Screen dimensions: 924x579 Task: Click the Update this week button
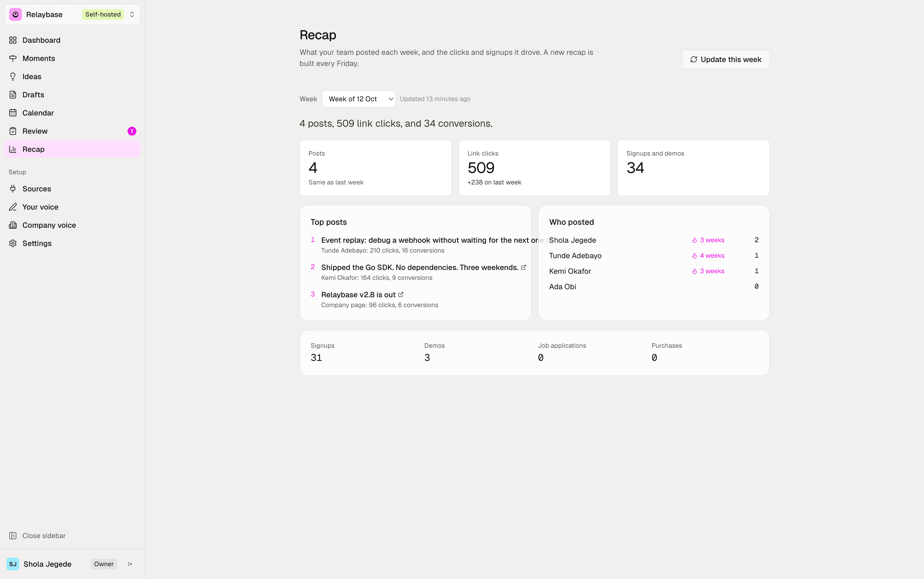pyautogui.click(x=726, y=59)
